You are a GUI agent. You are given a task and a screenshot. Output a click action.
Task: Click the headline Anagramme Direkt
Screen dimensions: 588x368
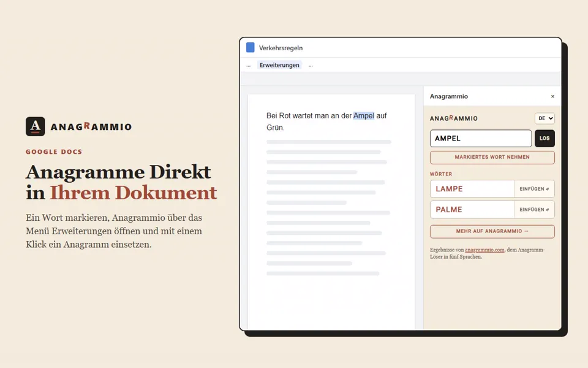tap(118, 172)
